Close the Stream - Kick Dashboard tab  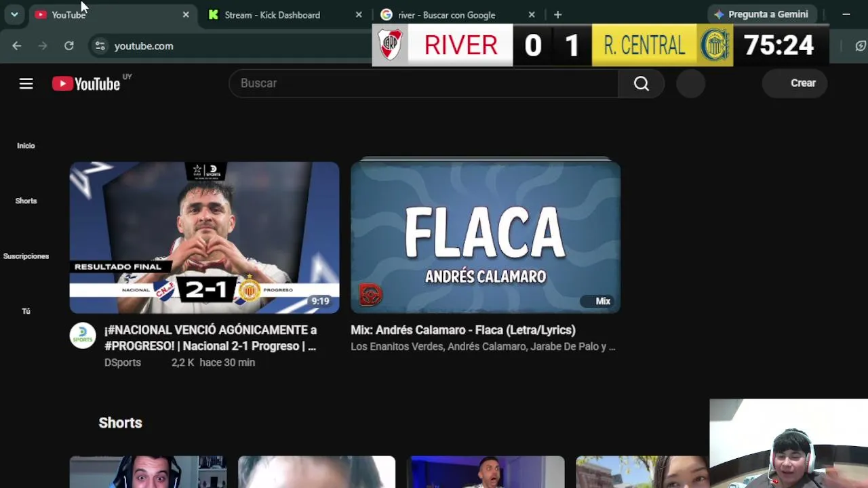359,15
